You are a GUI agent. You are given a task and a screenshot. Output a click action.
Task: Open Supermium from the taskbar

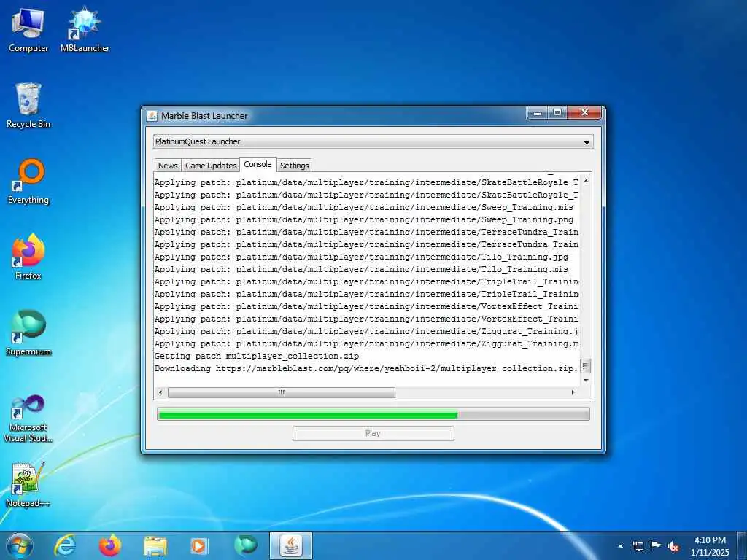245,545
